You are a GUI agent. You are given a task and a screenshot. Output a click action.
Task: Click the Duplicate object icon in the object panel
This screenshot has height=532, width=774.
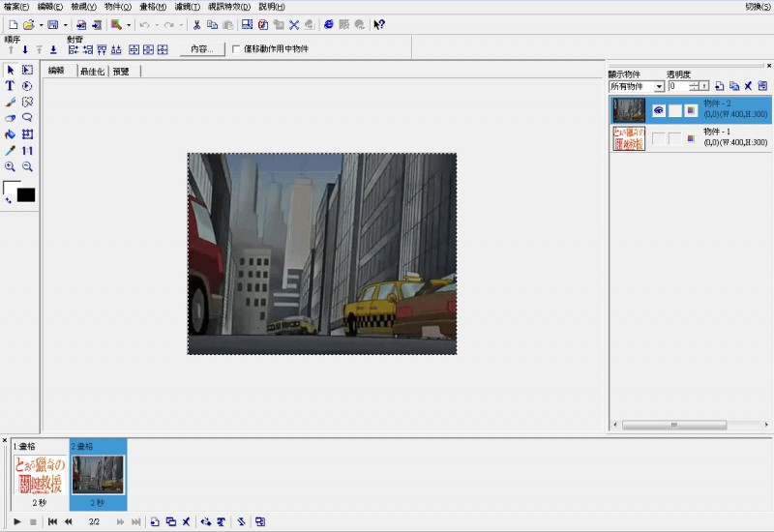pos(734,86)
